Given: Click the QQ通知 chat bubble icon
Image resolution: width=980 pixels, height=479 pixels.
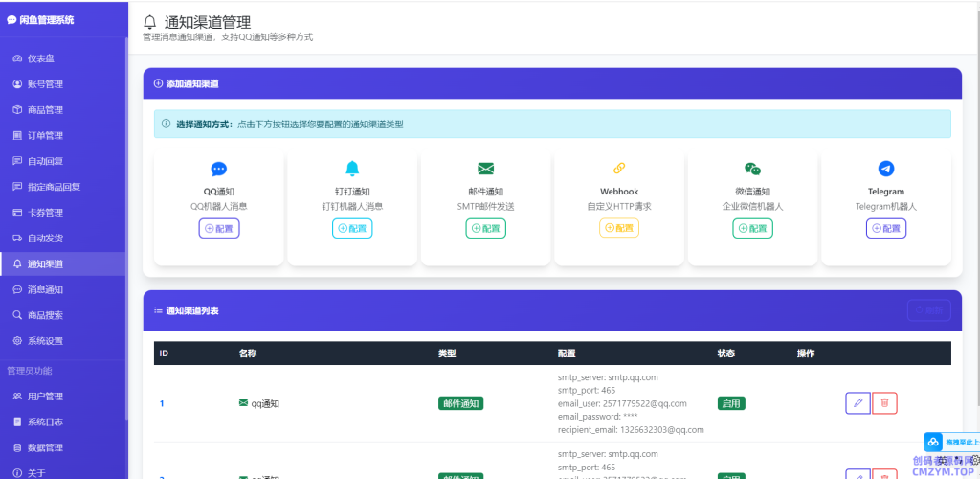Looking at the screenshot, I should tap(218, 169).
